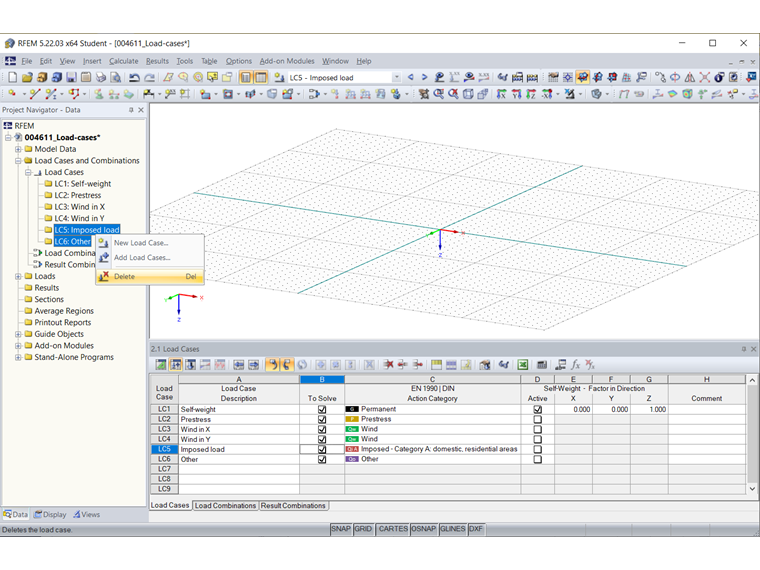Choose New Load Case... in context menu
760x570 pixels.
[150, 243]
